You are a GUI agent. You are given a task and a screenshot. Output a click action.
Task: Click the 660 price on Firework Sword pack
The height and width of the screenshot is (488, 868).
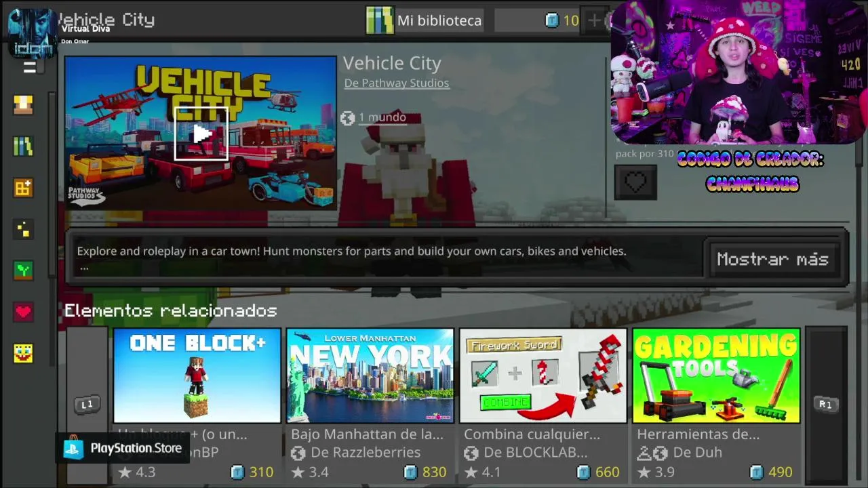[607, 472]
